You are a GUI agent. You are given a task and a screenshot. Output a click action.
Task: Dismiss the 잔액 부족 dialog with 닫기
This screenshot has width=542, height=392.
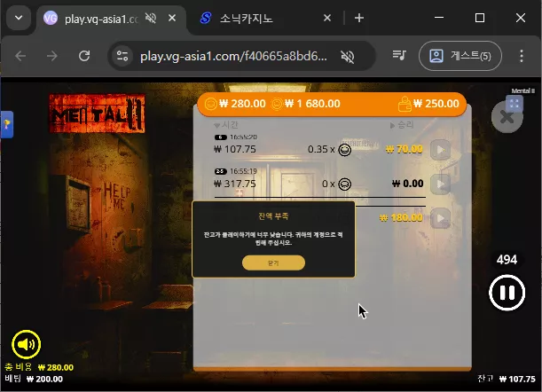point(273,263)
